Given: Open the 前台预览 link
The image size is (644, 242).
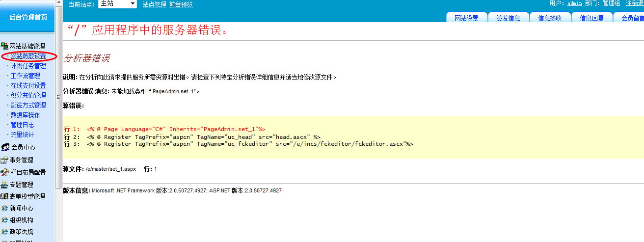Looking at the screenshot, I should click(181, 4).
